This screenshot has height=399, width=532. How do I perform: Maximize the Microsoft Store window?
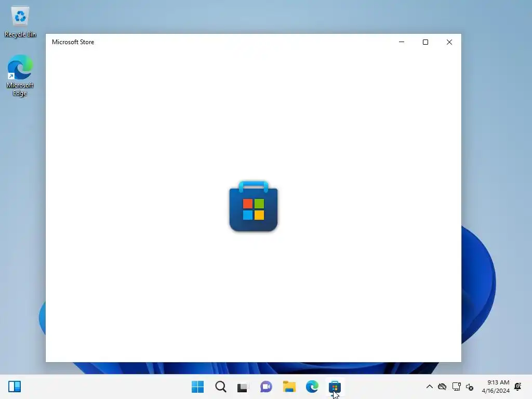pos(425,42)
